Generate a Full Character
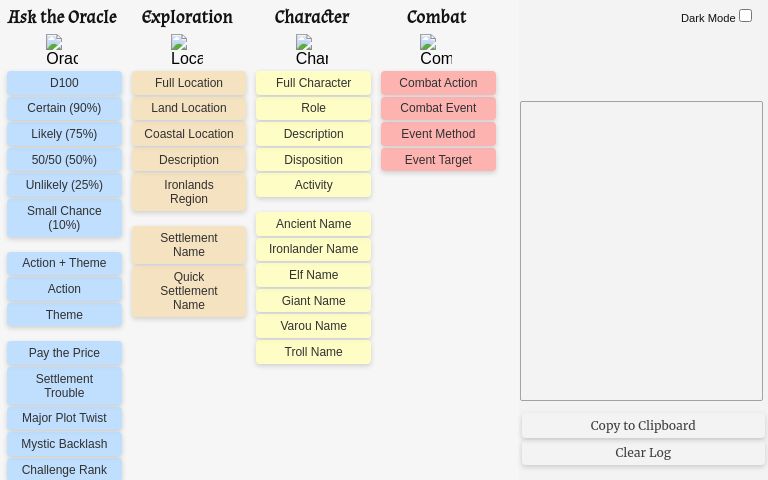The height and width of the screenshot is (480, 768). pyautogui.click(x=313, y=83)
